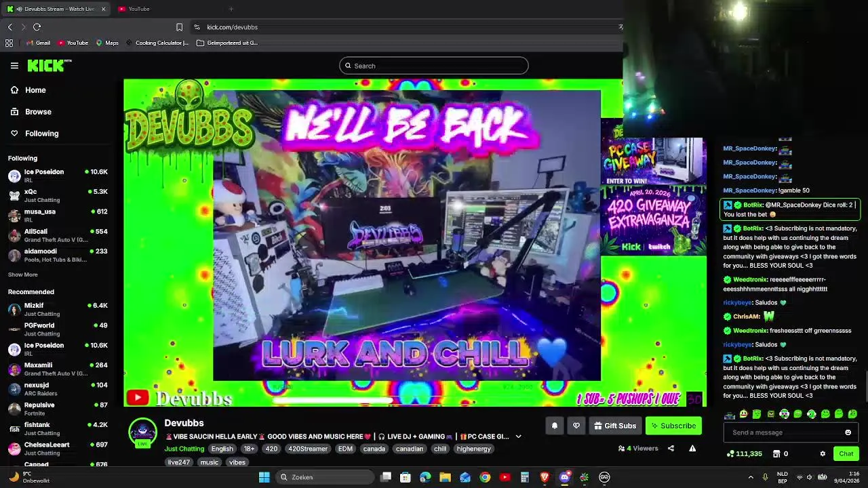Screen dimensions: 868x488
Task: Open aidamoodi channel in sidebar
Action: click(x=58, y=255)
